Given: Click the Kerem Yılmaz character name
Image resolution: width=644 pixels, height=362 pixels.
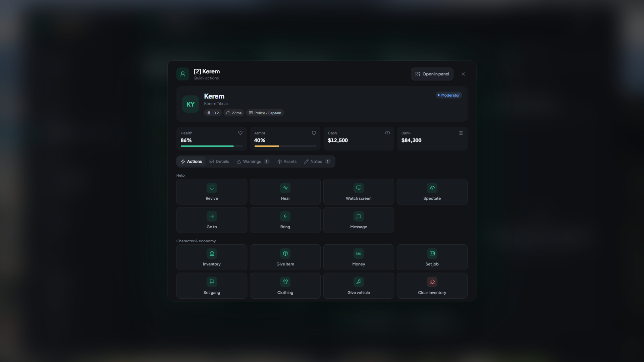Looking at the screenshot, I should (x=216, y=104).
